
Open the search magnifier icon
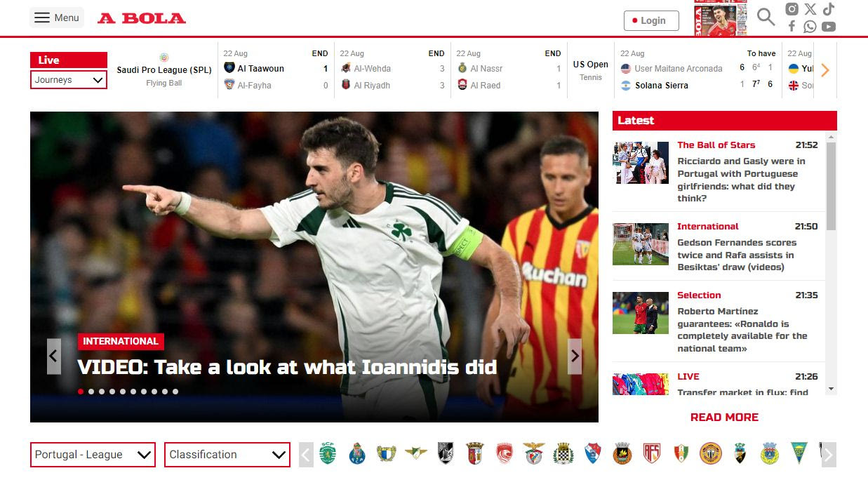[x=766, y=18]
